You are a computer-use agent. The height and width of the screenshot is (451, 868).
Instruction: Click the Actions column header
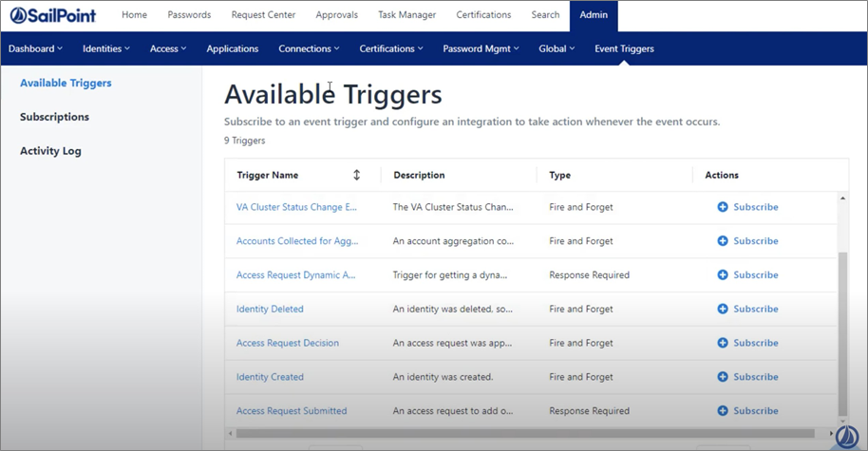722,175
